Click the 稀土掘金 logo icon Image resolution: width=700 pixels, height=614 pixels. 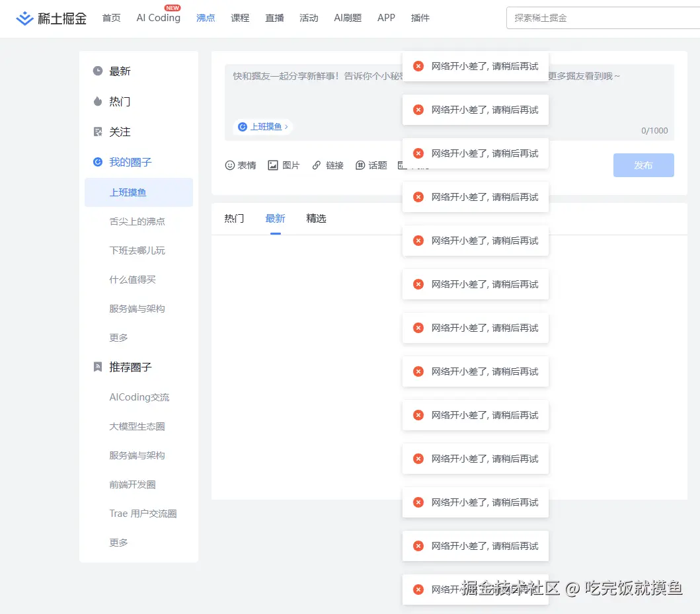pos(24,18)
